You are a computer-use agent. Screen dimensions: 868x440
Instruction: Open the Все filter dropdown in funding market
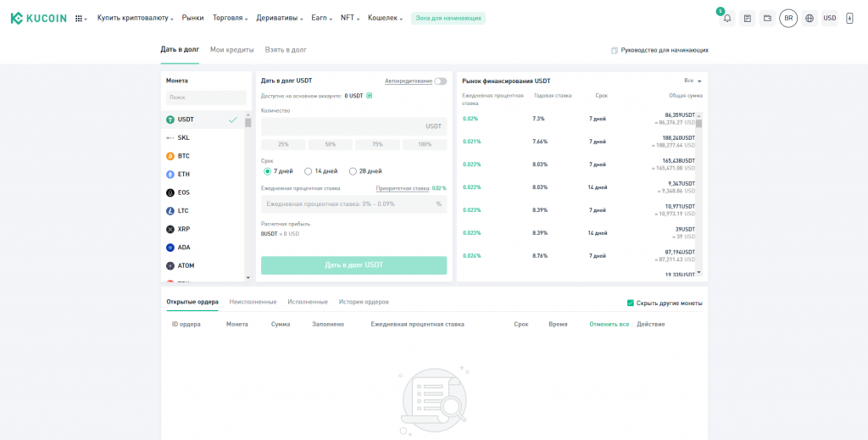pyautogui.click(x=693, y=81)
